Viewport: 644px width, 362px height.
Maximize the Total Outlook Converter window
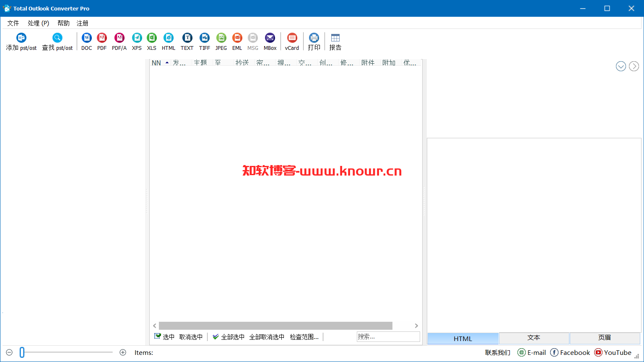coord(607,8)
